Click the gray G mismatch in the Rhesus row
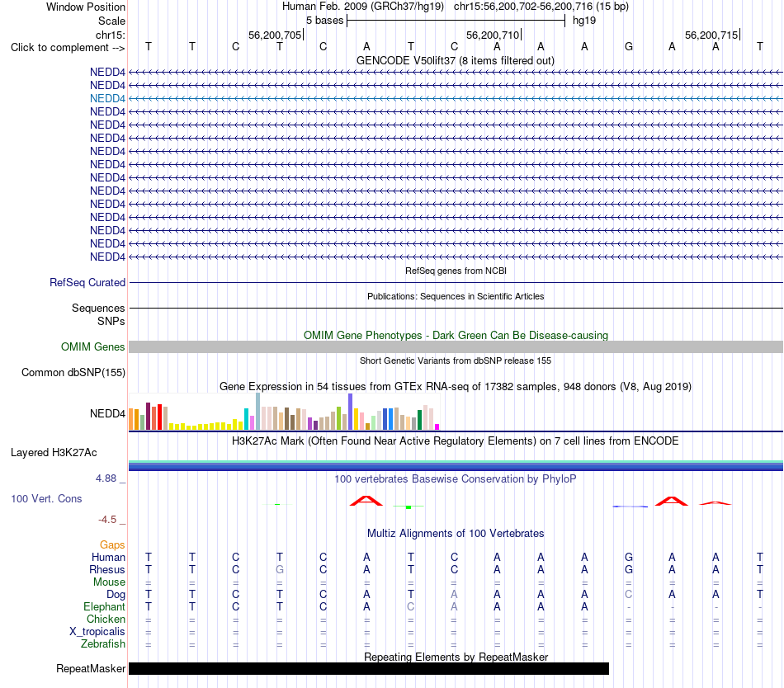The width and height of the screenshot is (784, 688). click(x=280, y=569)
